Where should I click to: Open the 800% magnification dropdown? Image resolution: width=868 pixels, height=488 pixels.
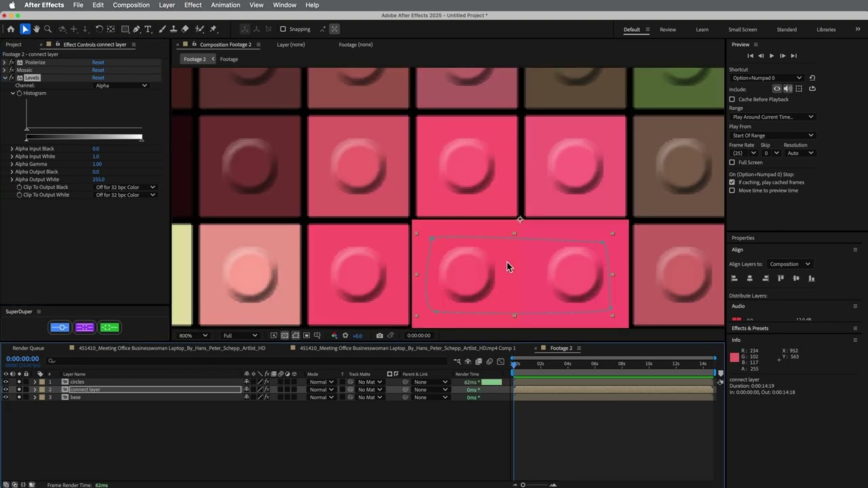click(193, 335)
